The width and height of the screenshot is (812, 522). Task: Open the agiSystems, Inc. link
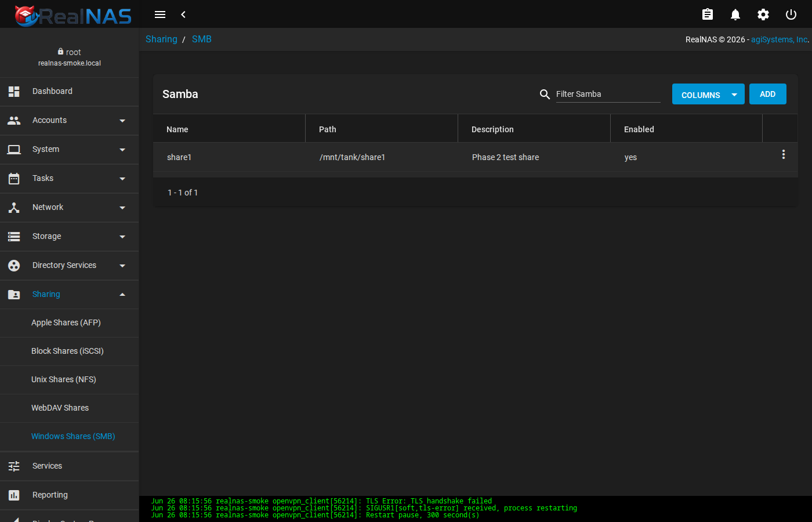point(779,39)
